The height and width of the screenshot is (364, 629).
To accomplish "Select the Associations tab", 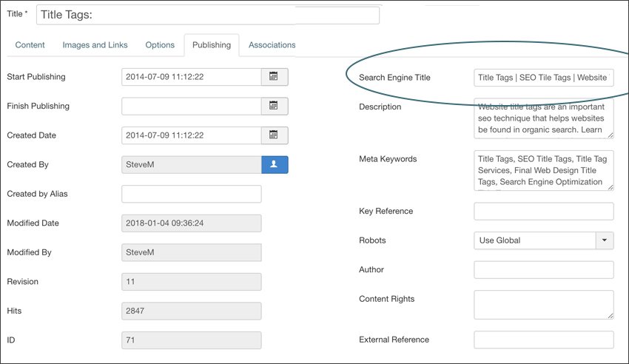I will [272, 45].
